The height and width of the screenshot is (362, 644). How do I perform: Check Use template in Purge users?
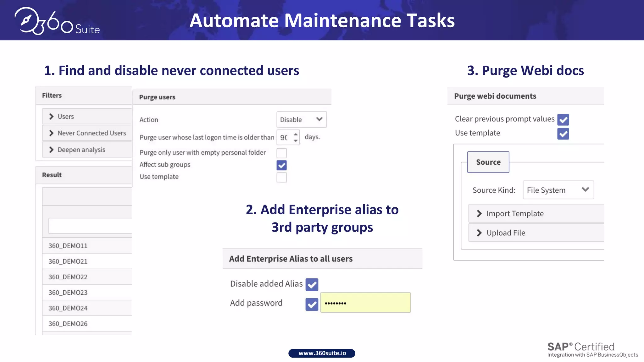(281, 177)
